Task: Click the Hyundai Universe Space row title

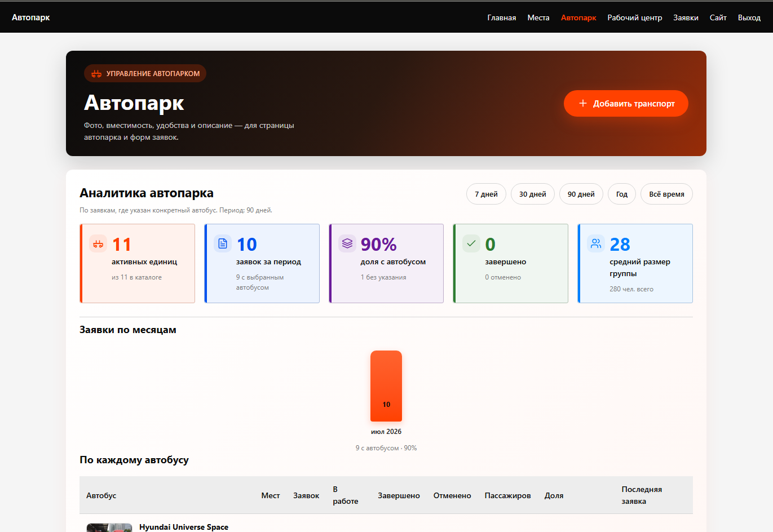Action: (x=184, y=527)
